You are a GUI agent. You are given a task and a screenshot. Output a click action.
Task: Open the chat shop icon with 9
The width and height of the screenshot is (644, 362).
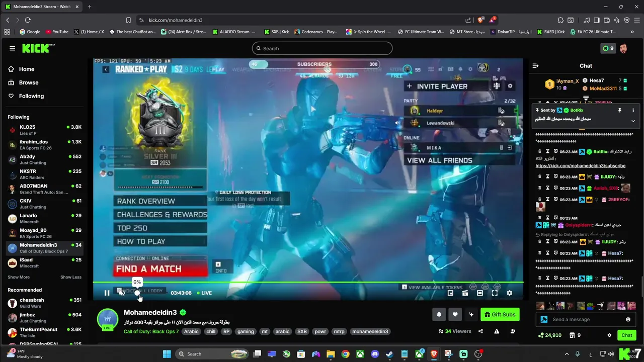click(575, 335)
